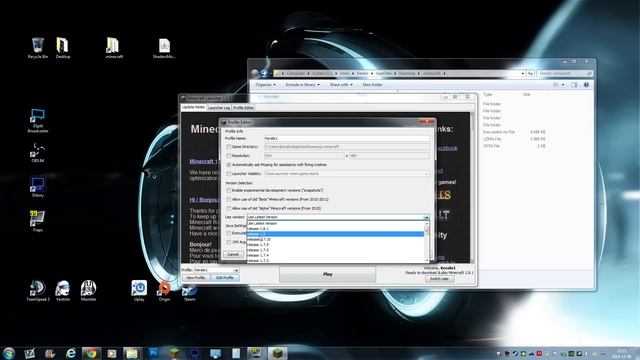Switch to the Launcher Log tab
The height and width of the screenshot is (360, 640).
tap(219, 108)
